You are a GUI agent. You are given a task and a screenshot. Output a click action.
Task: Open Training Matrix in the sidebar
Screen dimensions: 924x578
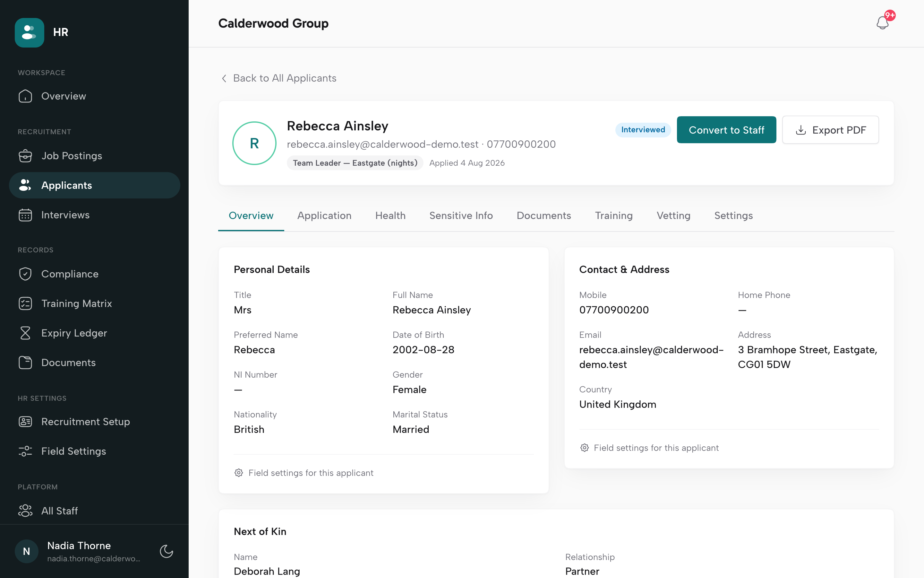click(x=94, y=303)
